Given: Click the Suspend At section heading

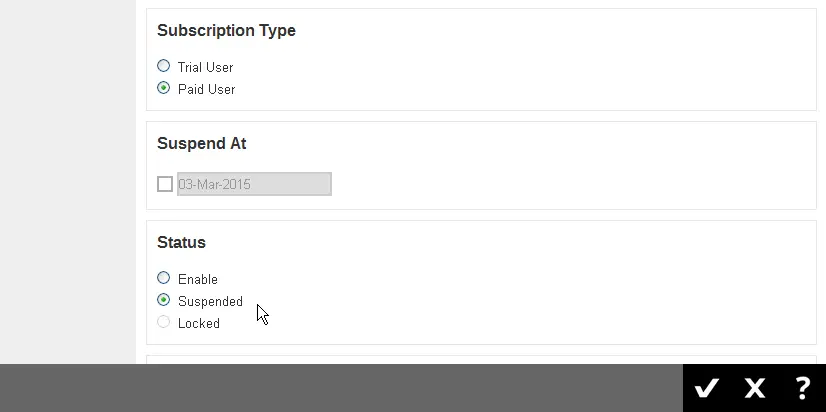Looking at the screenshot, I should 202,144.
